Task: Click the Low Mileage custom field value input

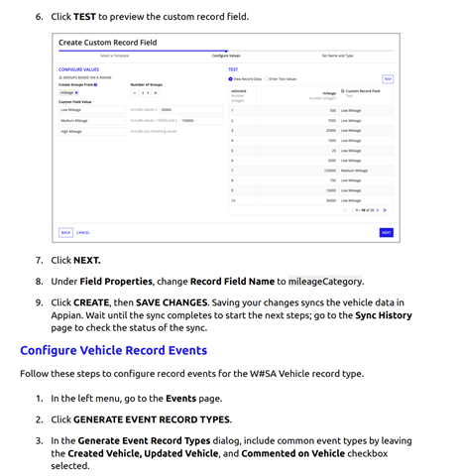Action: point(92,110)
